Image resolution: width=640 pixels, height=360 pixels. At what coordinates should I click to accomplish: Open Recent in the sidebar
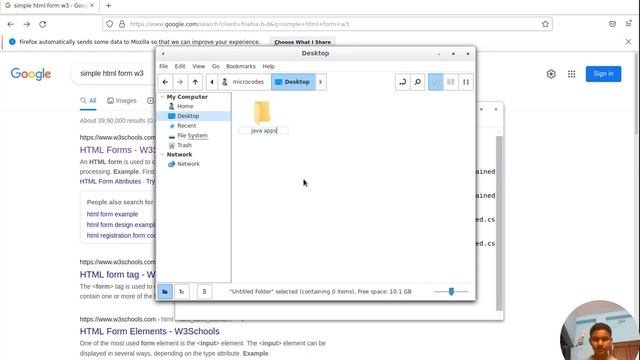[187, 126]
